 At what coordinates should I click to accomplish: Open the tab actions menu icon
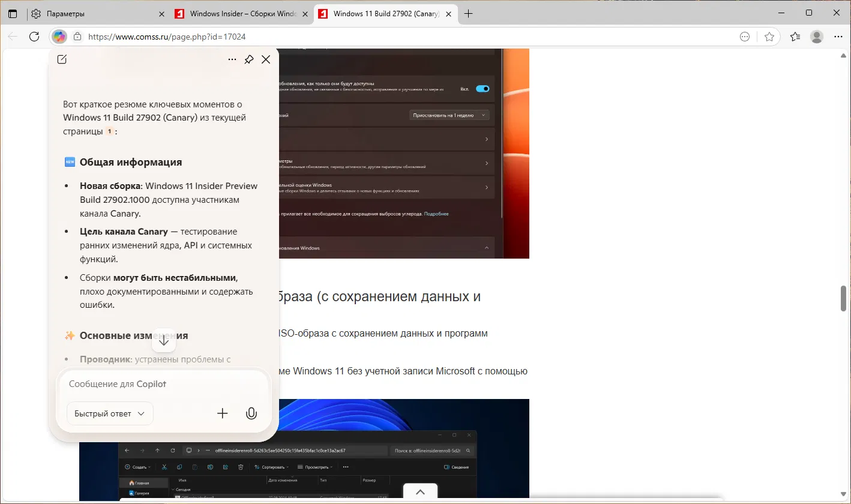pos(13,14)
